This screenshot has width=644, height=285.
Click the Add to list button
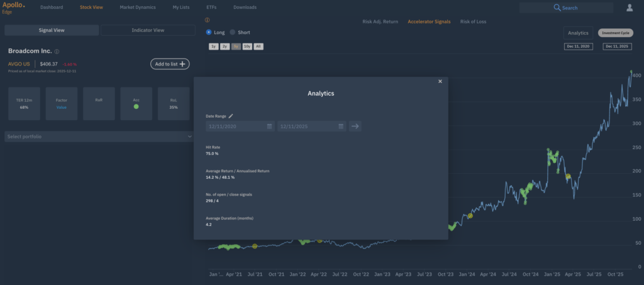point(170,64)
